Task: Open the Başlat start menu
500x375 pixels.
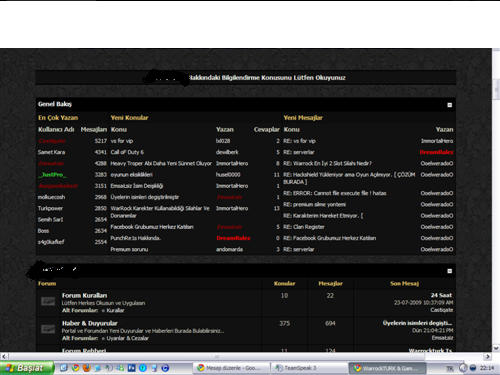Action: (x=27, y=368)
